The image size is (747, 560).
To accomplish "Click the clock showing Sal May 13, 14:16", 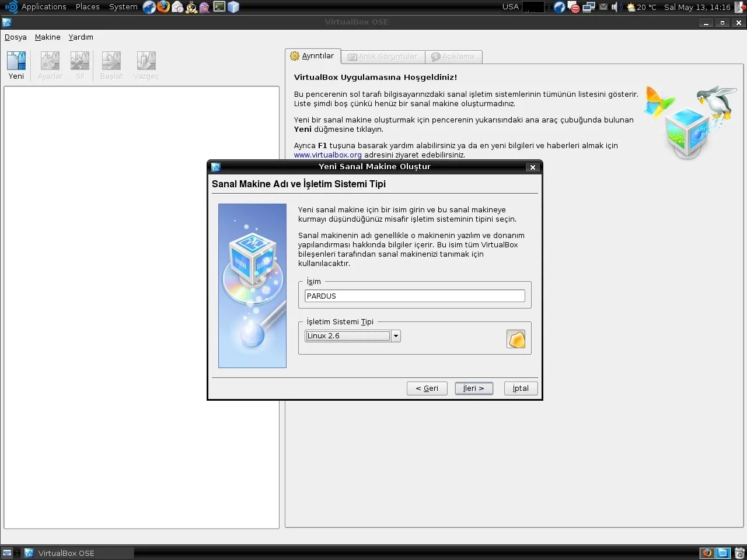I will pyautogui.click(x=697, y=7).
